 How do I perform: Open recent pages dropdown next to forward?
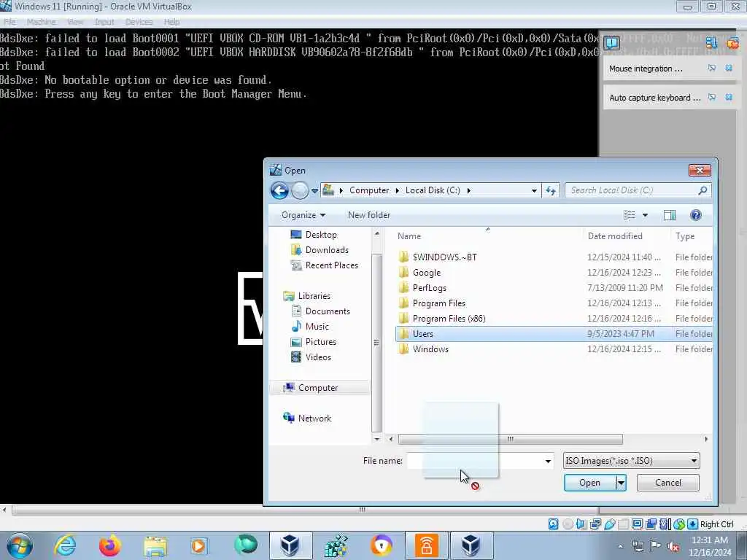coord(314,191)
